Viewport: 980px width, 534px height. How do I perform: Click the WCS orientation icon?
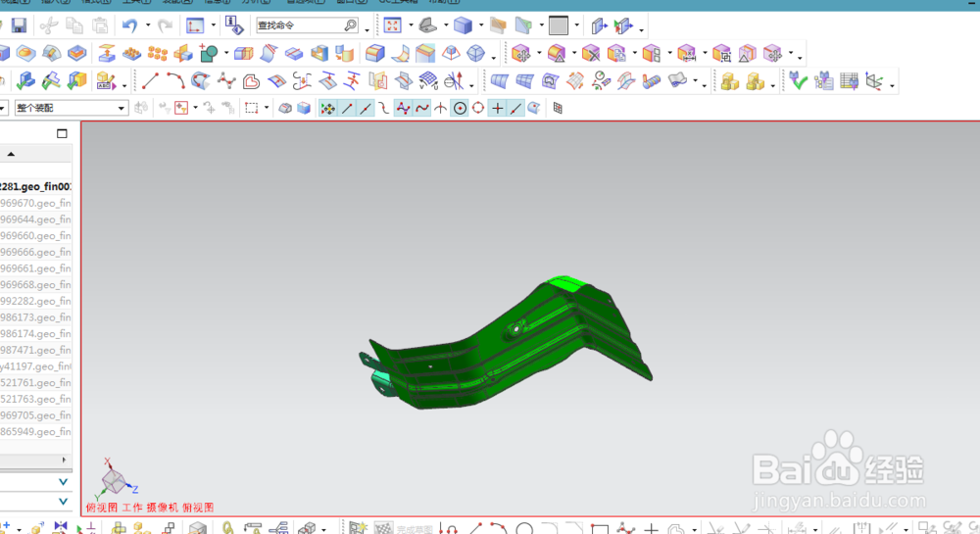pos(874,81)
